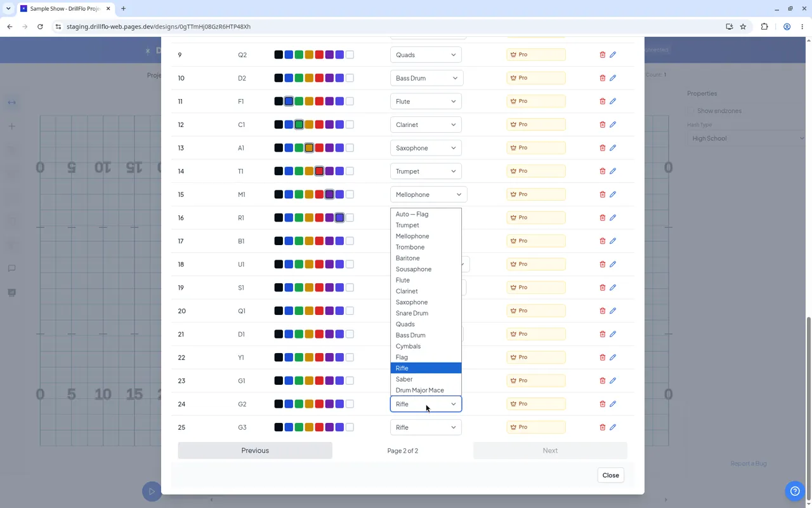Select Drum Major Mace option
The image size is (812, 508).
click(426, 391)
